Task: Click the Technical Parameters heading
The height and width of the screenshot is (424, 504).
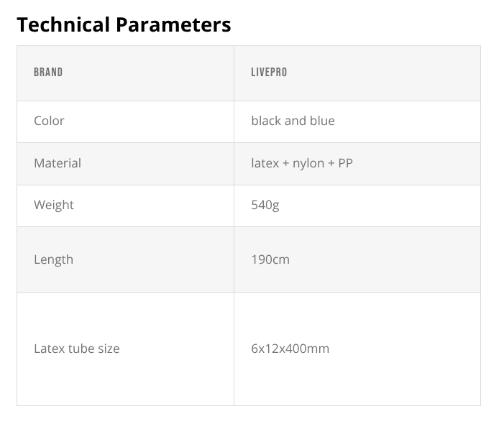Action: pos(124,24)
